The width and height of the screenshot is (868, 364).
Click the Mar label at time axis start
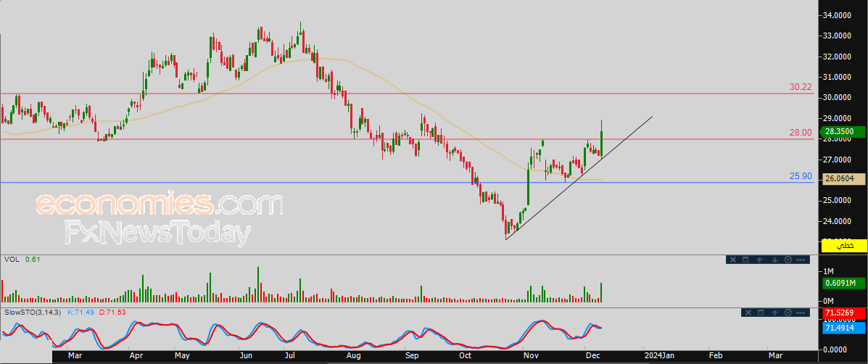[x=75, y=355]
